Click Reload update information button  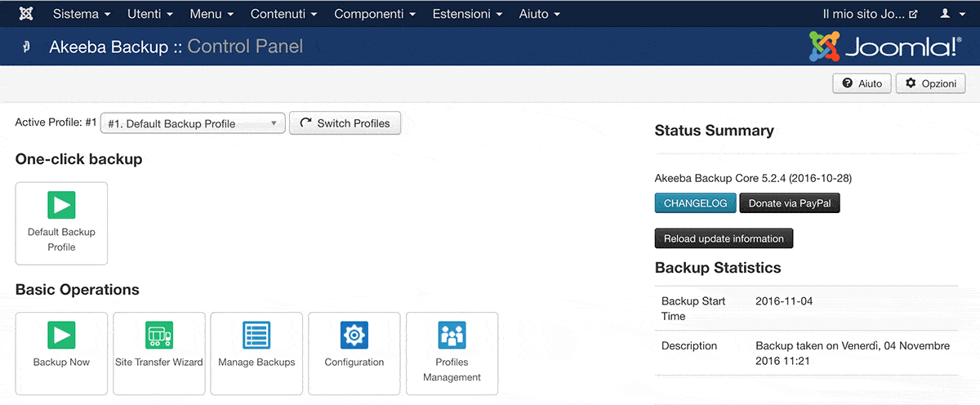coord(724,238)
